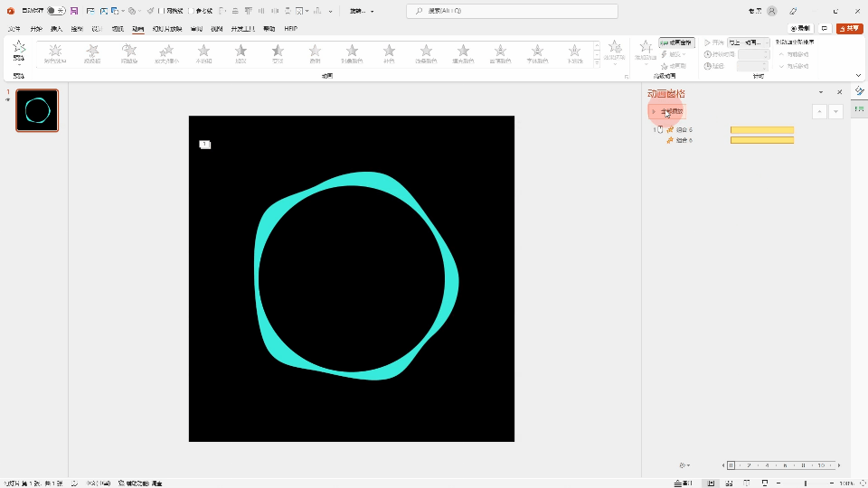
Task: Click the Save icon in title bar
Action: (x=74, y=11)
